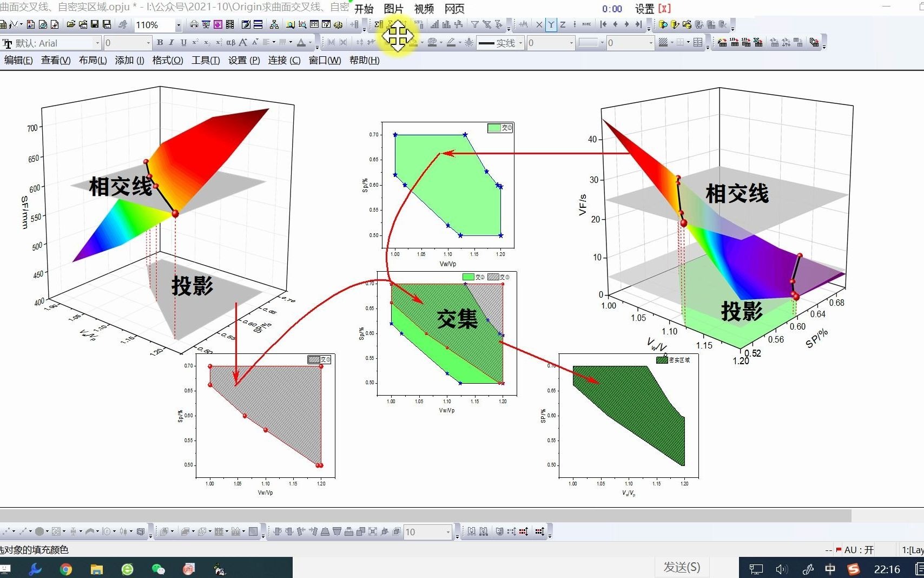The height and width of the screenshot is (578, 924).
Task: Click the save project floppy icon
Action: click(95, 24)
